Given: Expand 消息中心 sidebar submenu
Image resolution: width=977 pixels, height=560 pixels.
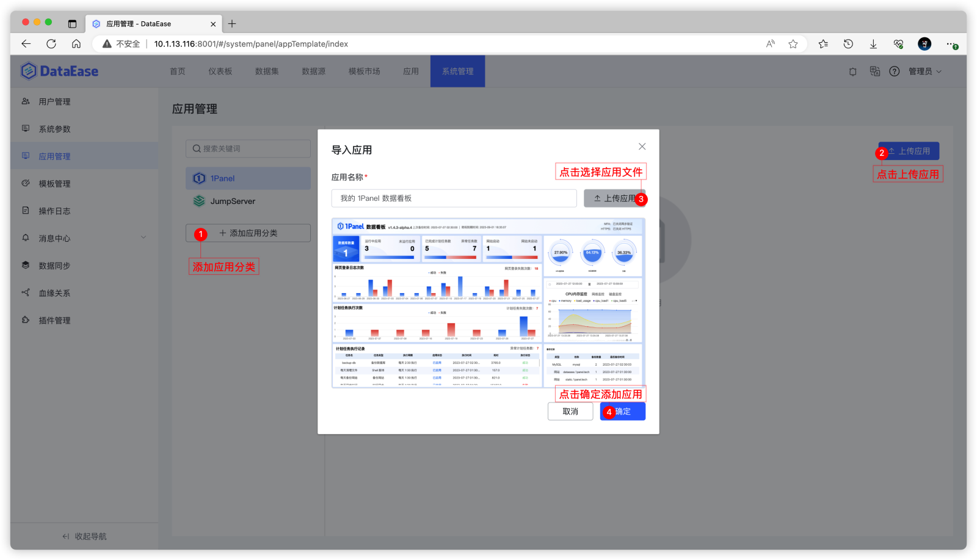Looking at the screenshot, I should 143,238.
